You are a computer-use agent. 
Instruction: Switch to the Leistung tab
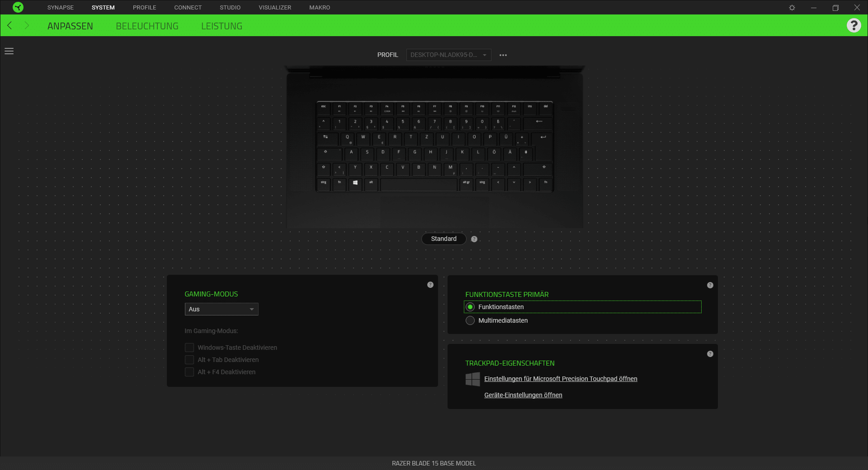(x=222, y=26)
